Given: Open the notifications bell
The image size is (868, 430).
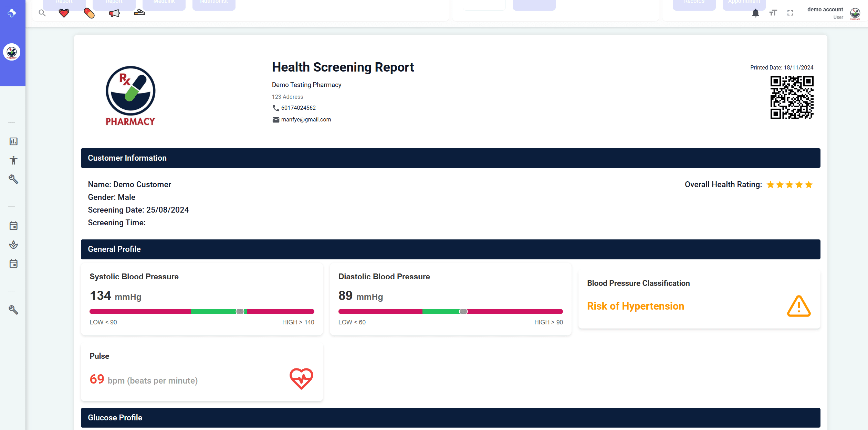Looking at the screenshot, I should coord(755,13).
